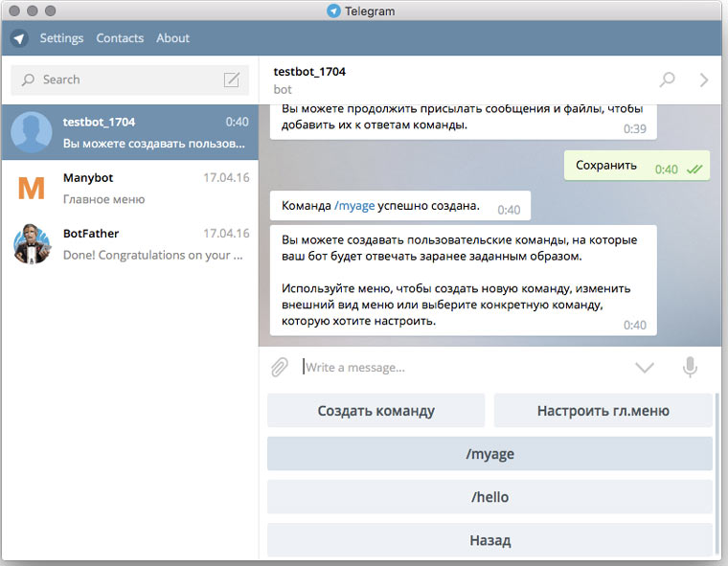Image resolution: width=728 pixels, height=566 pixels.
Task: Expand the chat info panel arrow
Action: (x=704, y=79)
